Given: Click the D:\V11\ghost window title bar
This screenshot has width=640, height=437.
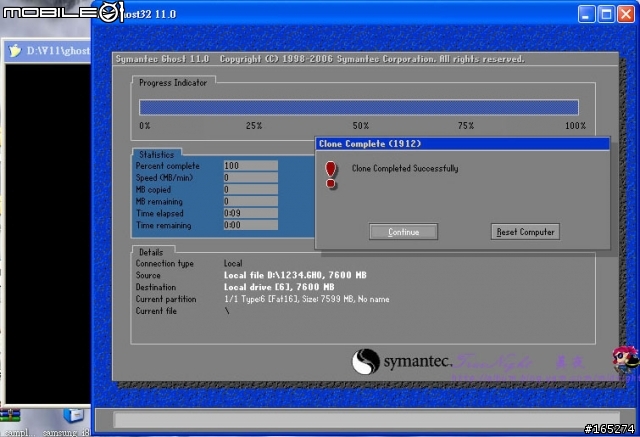Looking at the screenshot, I should tap(47, 51).
